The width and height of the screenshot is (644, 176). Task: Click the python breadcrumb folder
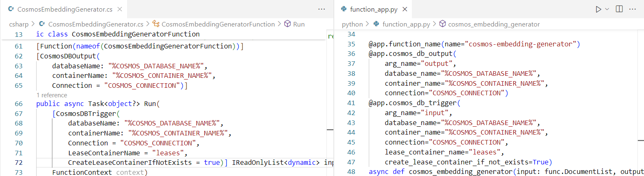pos(352,24)
